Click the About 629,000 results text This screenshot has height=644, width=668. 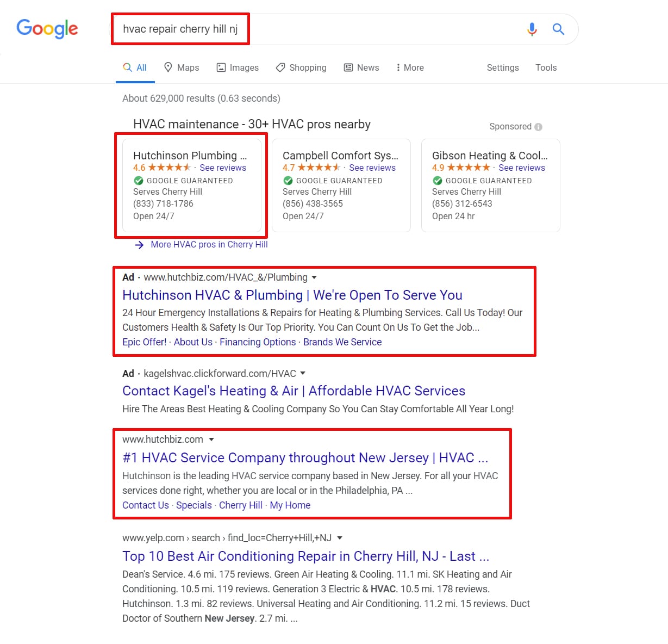coord(201,98)
